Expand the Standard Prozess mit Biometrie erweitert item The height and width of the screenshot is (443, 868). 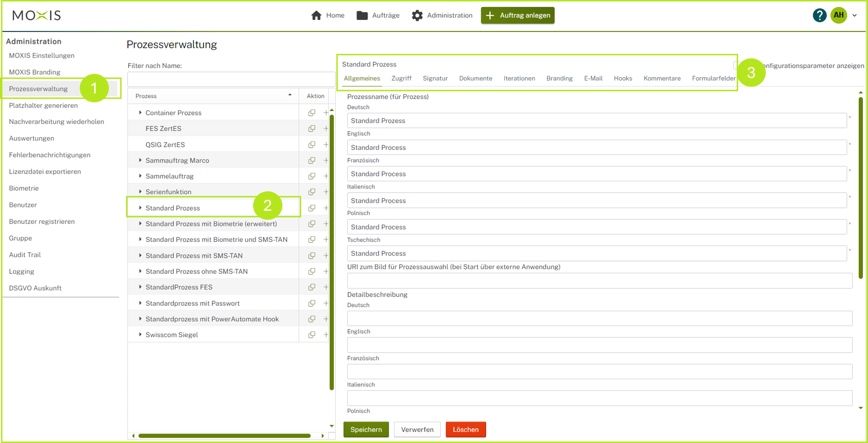click(140, 224)
